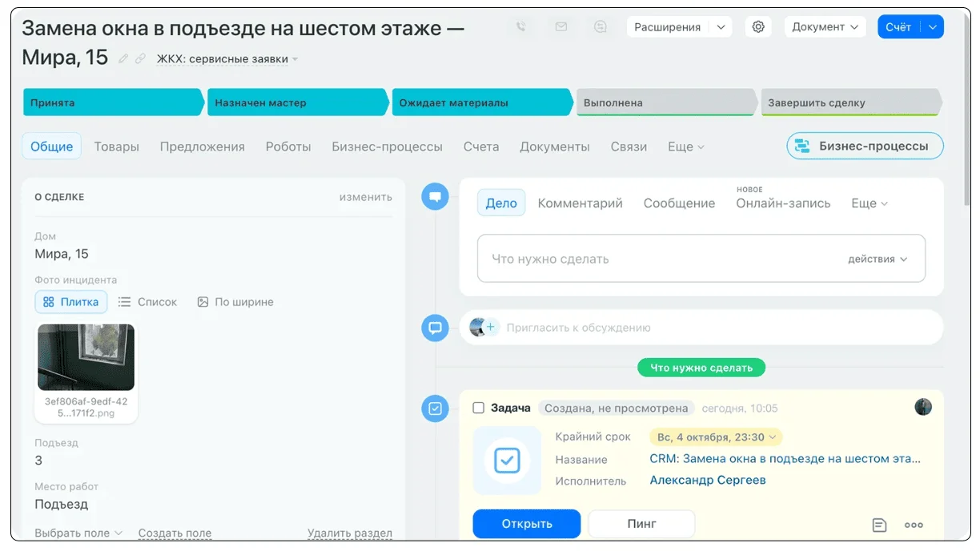The width and height of the screenshot is (980, 551).
Task: Open the Роботы tab
Action: tap(288, 147)
